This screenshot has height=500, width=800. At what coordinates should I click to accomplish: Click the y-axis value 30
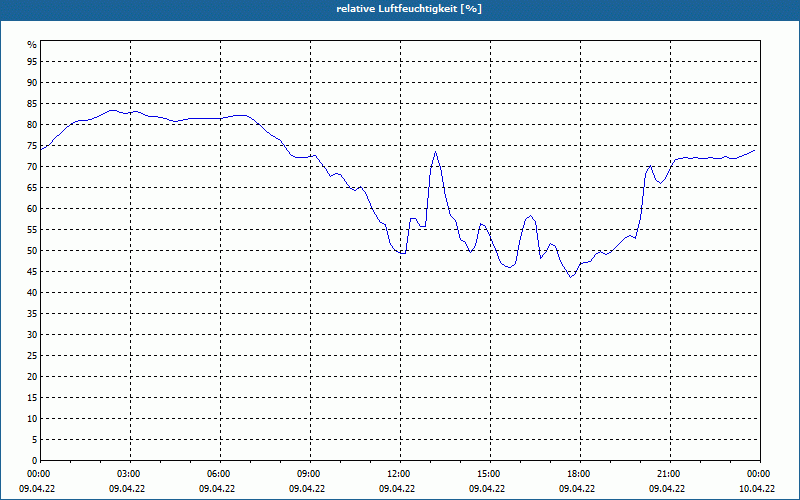coord(32,335)
